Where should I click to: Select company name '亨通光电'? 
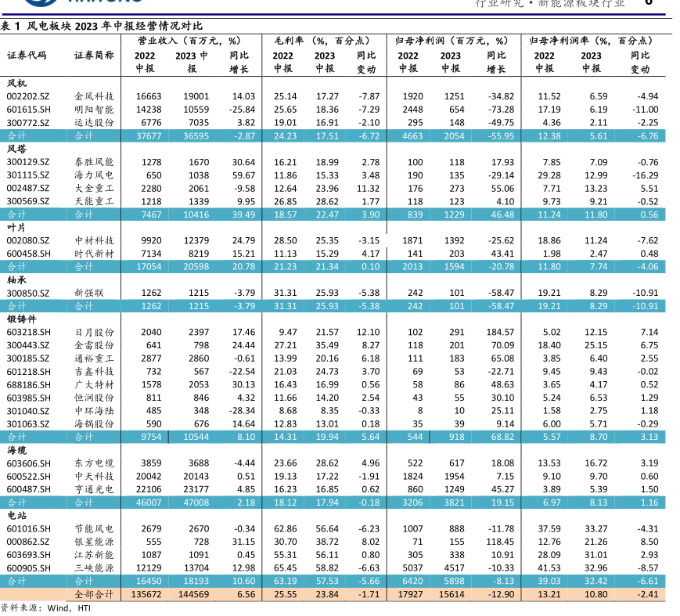(94, 489)
